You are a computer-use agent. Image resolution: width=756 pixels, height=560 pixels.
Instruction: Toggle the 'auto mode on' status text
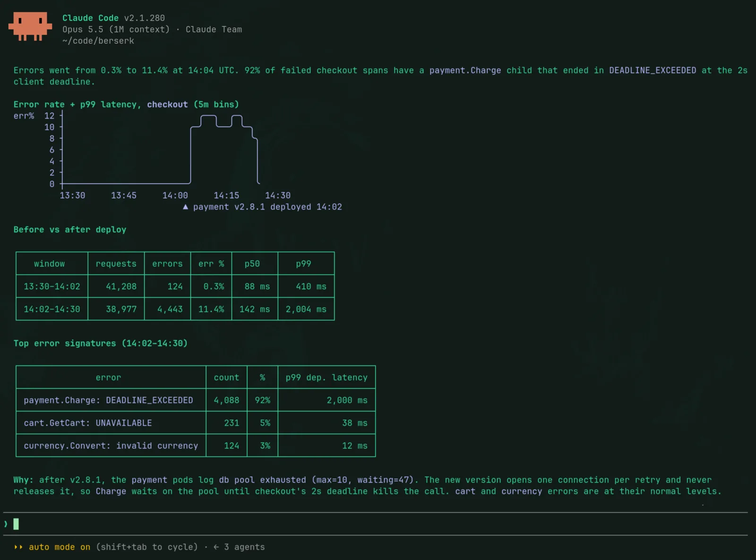click(60, 547)
